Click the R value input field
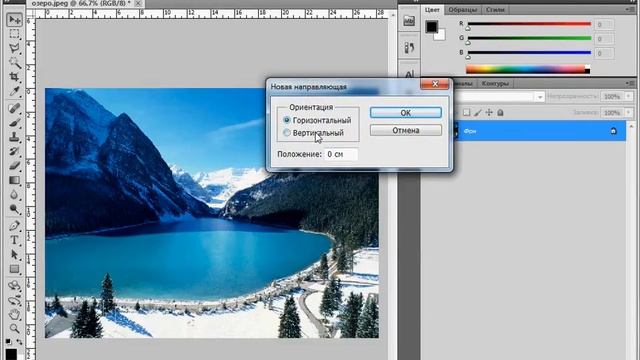The width and height of the screenshot is (640, 360). [603, 24]
